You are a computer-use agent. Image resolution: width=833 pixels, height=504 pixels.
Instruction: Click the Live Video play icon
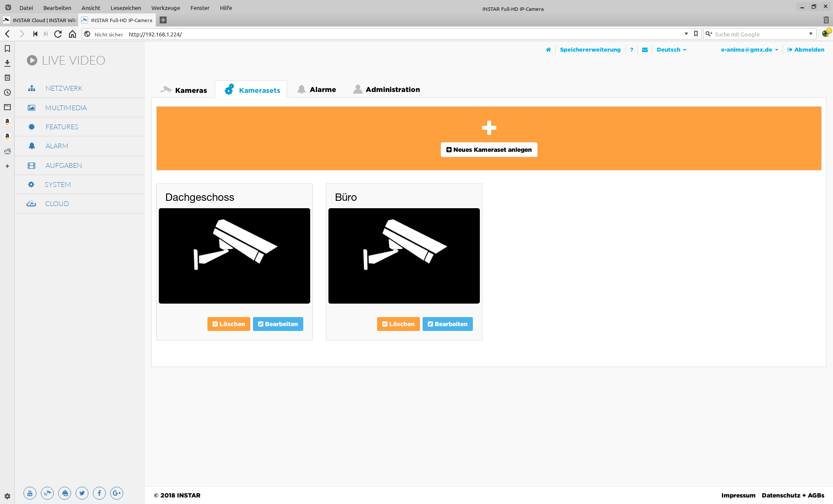point(32,60)
